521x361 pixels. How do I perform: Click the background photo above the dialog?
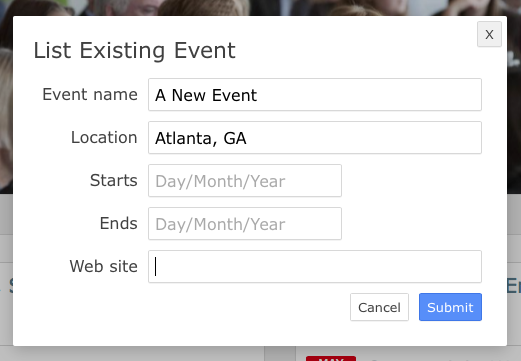click(x=260, y=7)
